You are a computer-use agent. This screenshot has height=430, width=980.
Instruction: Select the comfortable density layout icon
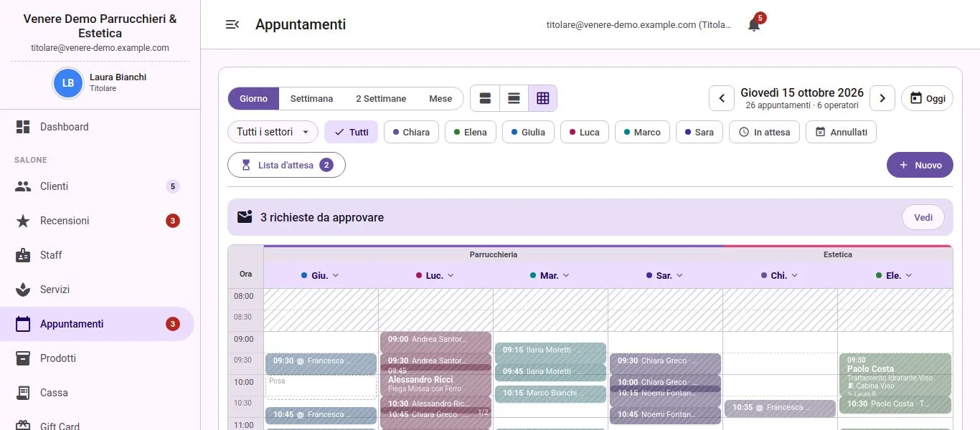(485, 98)
